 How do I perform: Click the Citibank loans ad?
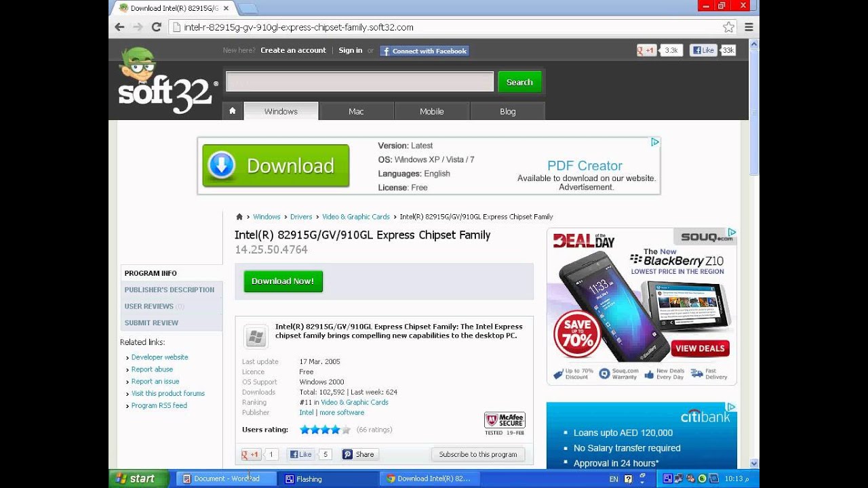click(642, 435)
